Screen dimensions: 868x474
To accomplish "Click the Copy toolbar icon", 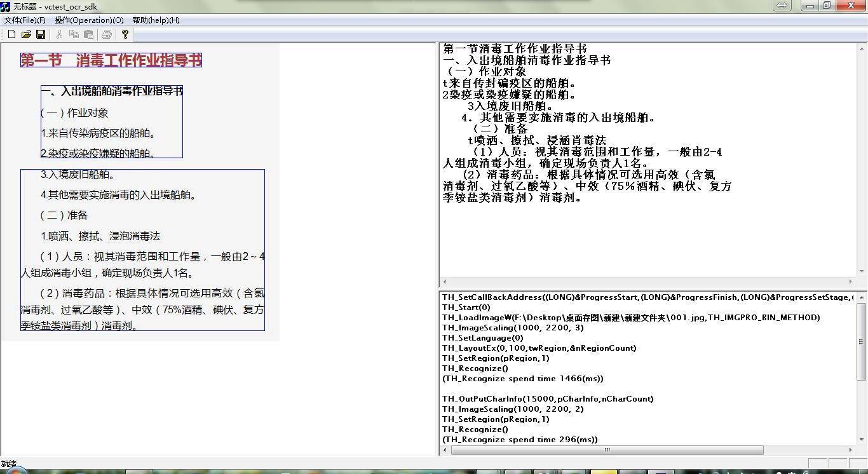I will pos(74,34).
